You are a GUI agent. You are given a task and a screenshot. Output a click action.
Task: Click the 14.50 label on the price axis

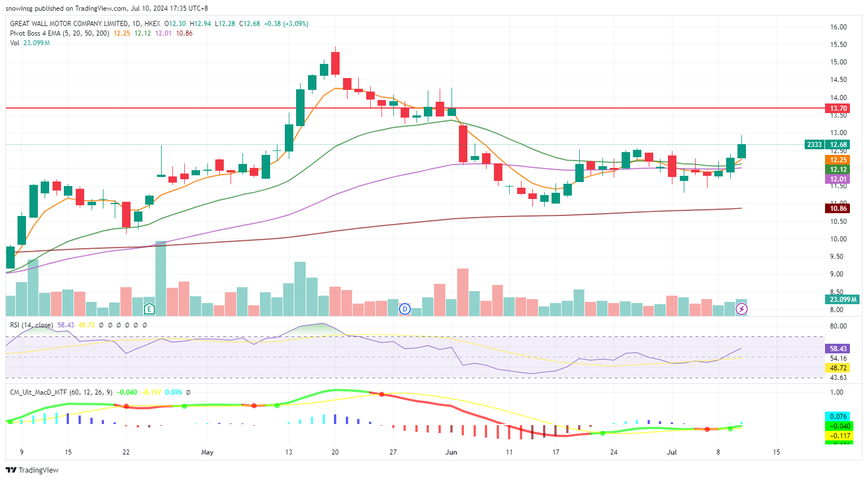[839, 80]
